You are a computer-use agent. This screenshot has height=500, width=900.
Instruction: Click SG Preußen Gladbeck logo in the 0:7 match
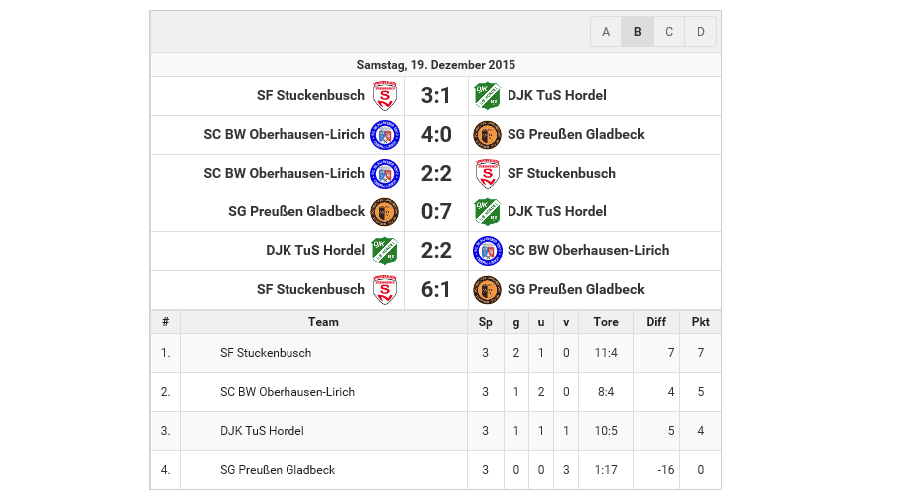click(385, 212)
